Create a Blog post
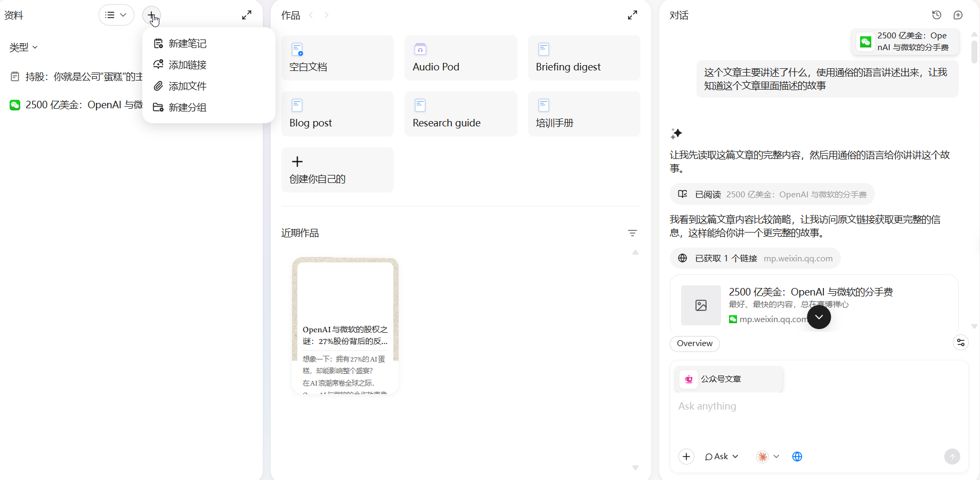Screen dimensions: 980x480 click(337, 114)
